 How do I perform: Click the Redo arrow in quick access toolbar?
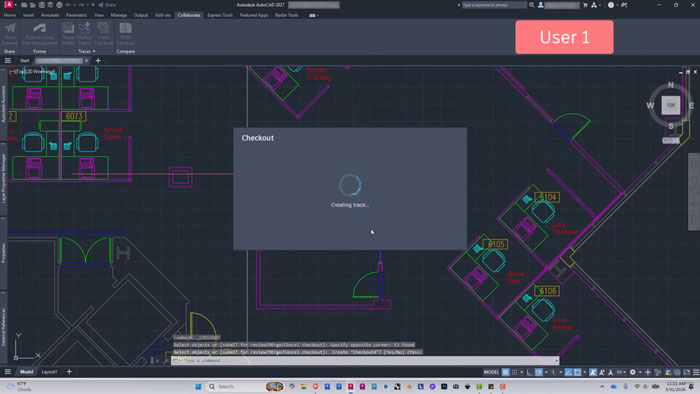81,5
